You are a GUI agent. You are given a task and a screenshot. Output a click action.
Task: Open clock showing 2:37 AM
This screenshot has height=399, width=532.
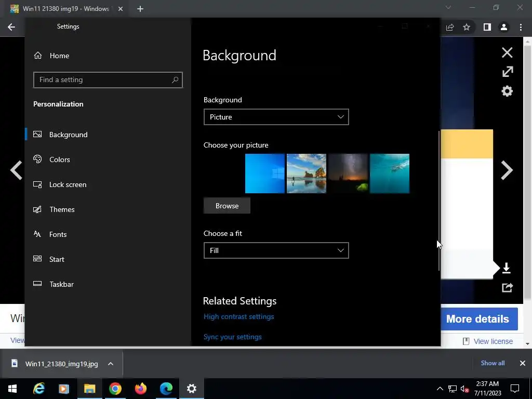(x=487, y=389)
